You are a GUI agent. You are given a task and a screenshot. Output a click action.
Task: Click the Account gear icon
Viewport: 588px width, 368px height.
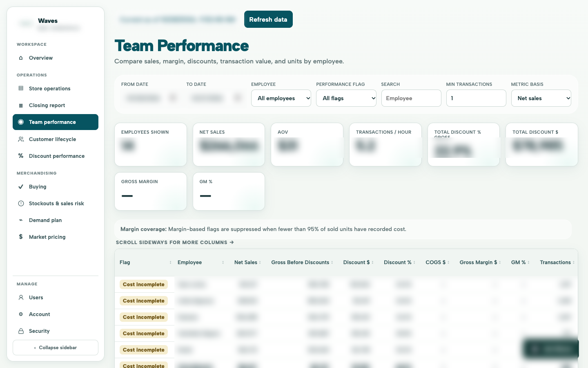[21, 314]
